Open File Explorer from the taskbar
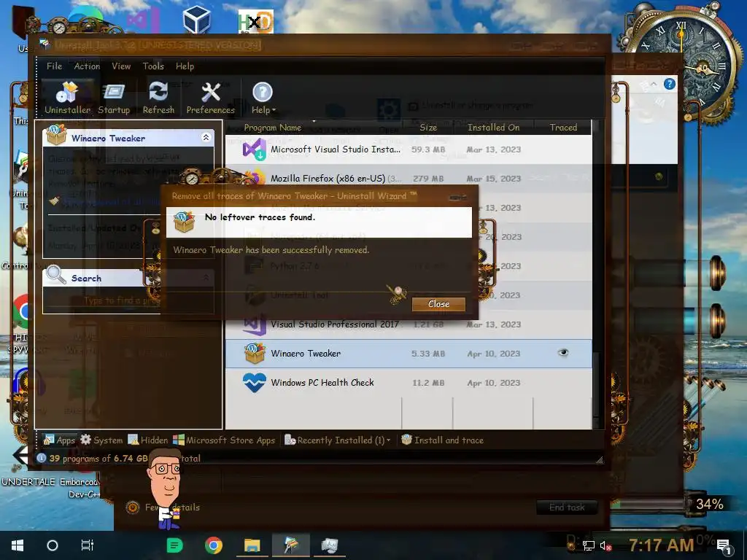The height and width of the screenshot is (560, 747). point(252,545)
